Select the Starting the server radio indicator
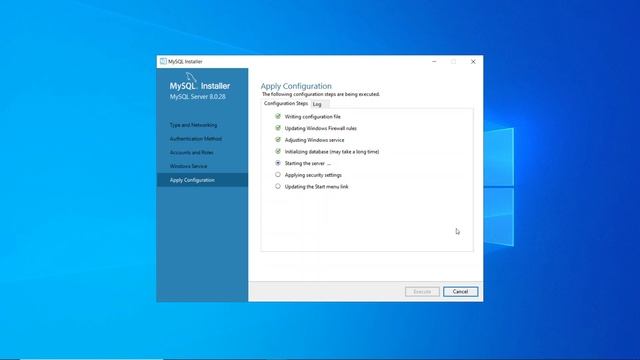 pyautogui.click(x=278, y=163)
